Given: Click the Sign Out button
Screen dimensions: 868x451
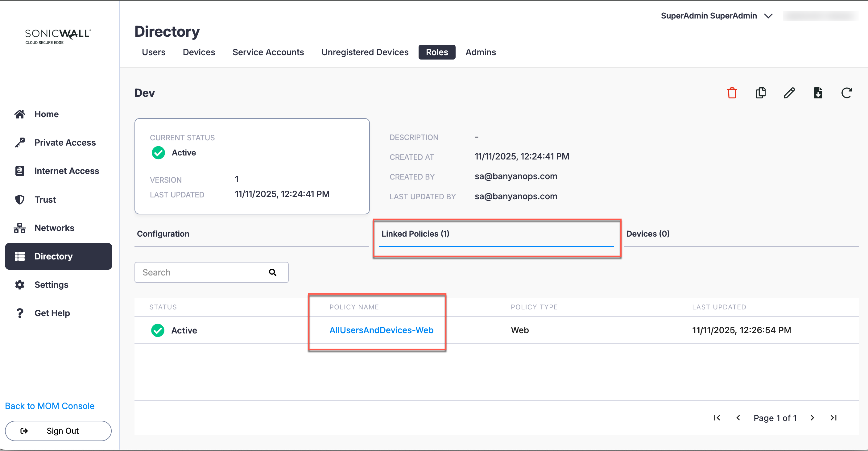Looking at the screenshot, I should click(58, 431).
